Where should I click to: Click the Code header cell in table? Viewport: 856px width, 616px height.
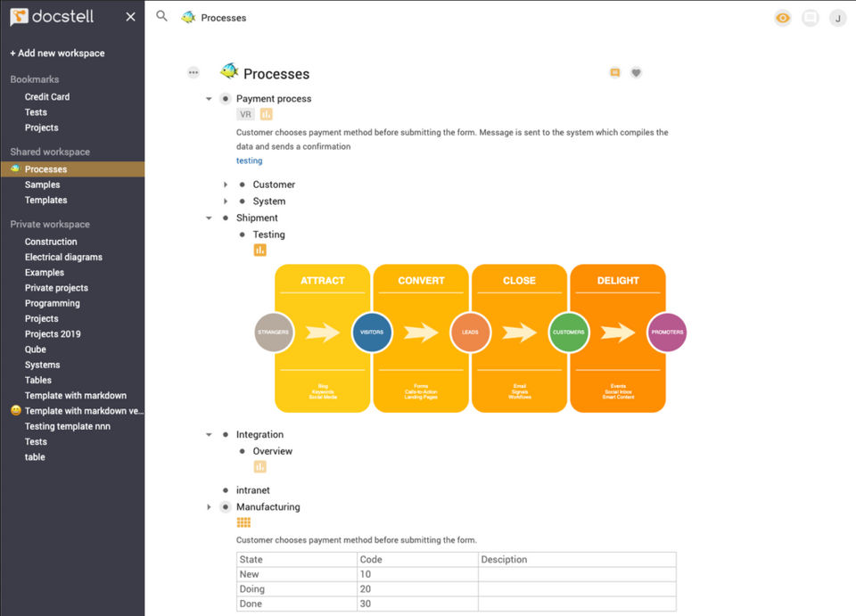417,559
